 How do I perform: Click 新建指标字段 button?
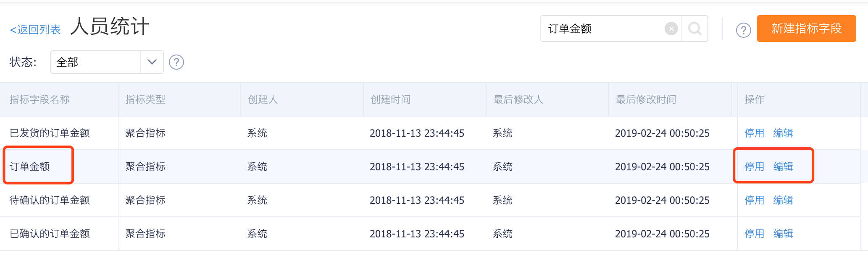pos(806,29)
